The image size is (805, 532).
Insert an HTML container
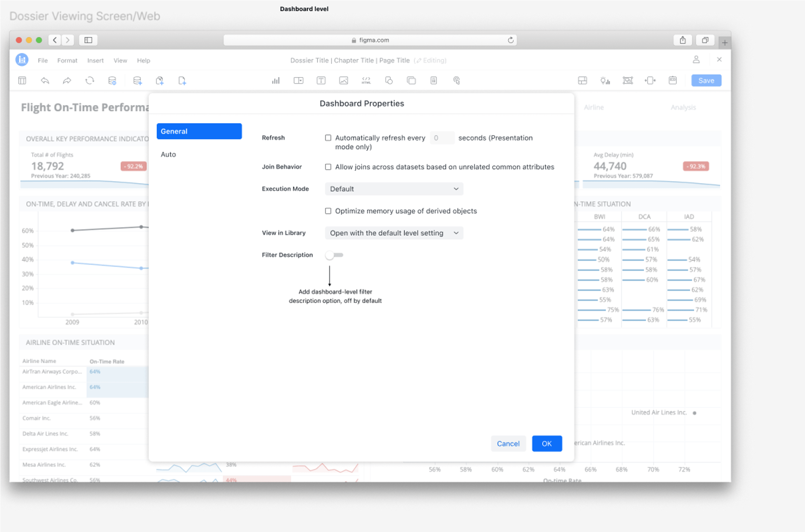(366, 81)
